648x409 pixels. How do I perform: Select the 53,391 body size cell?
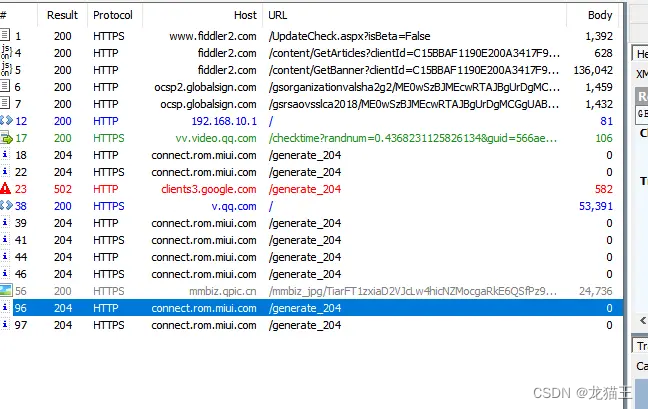tap(596, 206)
